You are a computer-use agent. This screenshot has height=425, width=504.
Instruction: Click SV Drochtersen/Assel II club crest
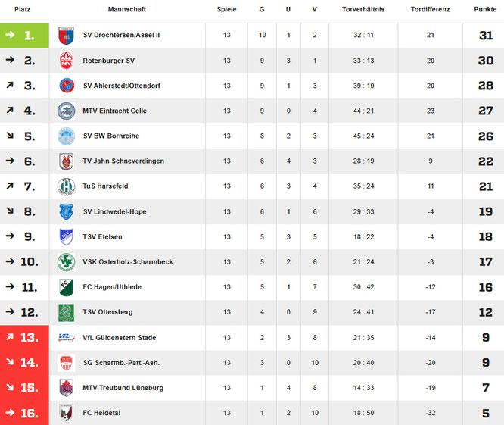[x=66, y=36]
